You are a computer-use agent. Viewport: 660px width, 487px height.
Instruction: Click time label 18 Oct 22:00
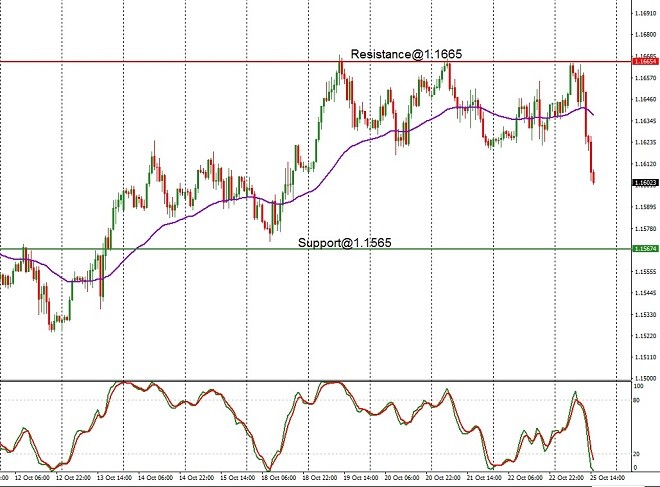[x=319, y=478]
